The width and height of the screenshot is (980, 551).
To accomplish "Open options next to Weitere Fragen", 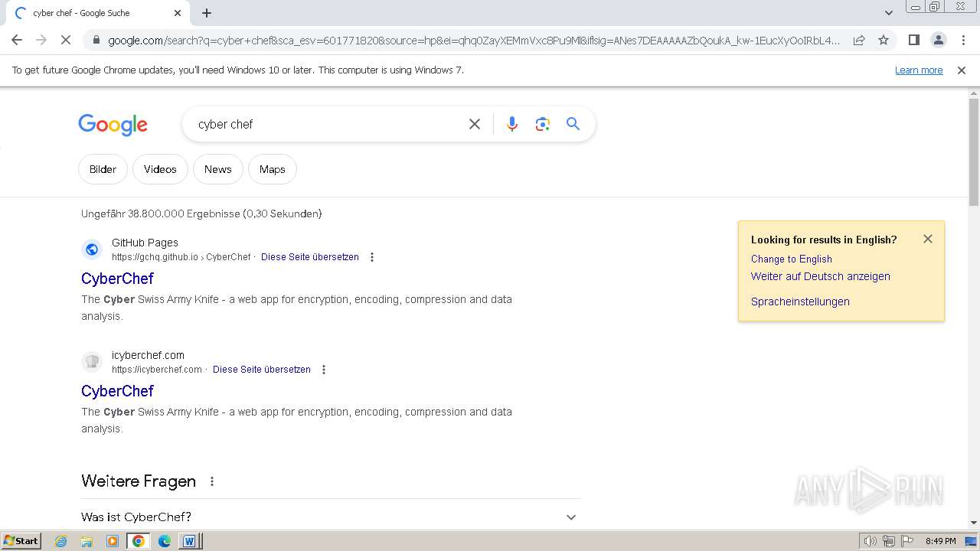I will [212, 481].
